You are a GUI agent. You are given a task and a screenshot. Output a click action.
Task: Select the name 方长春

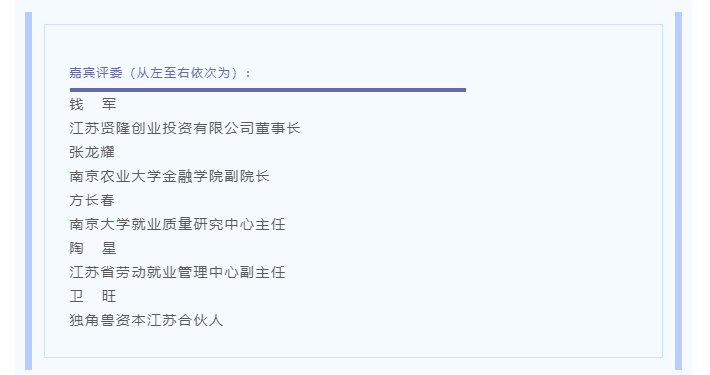click(x=92, y=200)
